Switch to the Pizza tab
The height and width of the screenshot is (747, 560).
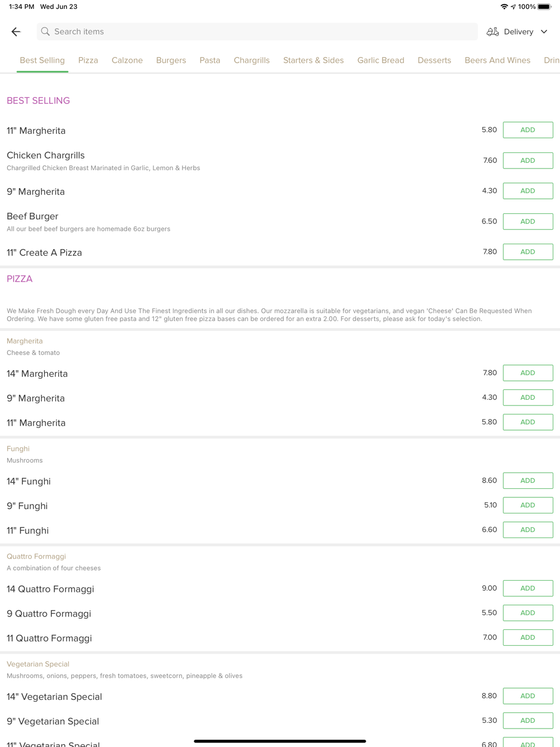88,60
